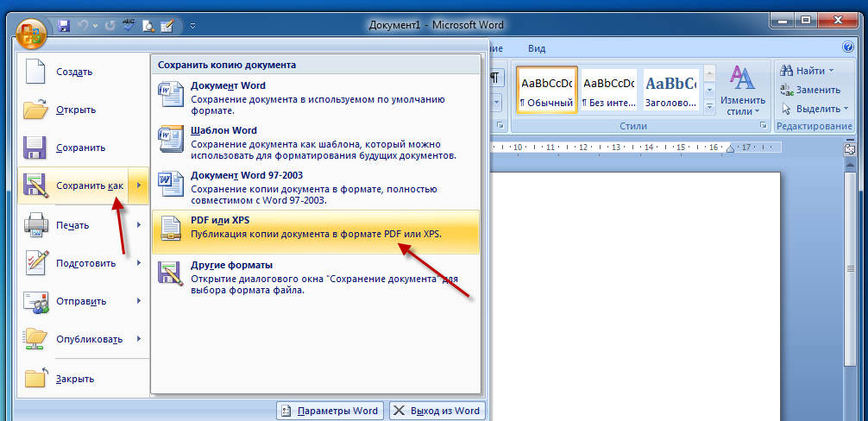Save copy as Документ Word
Screen dimensions: 868x421
[x=316, y=97]
